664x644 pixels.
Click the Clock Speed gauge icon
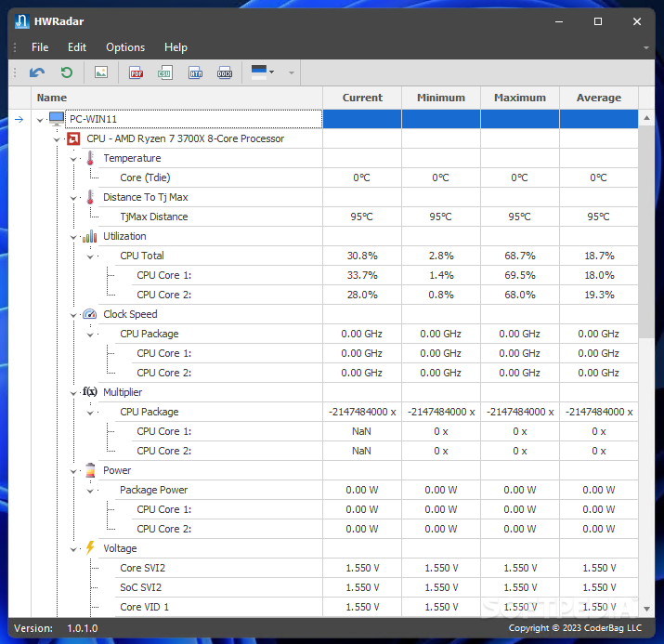click(90, 314)
